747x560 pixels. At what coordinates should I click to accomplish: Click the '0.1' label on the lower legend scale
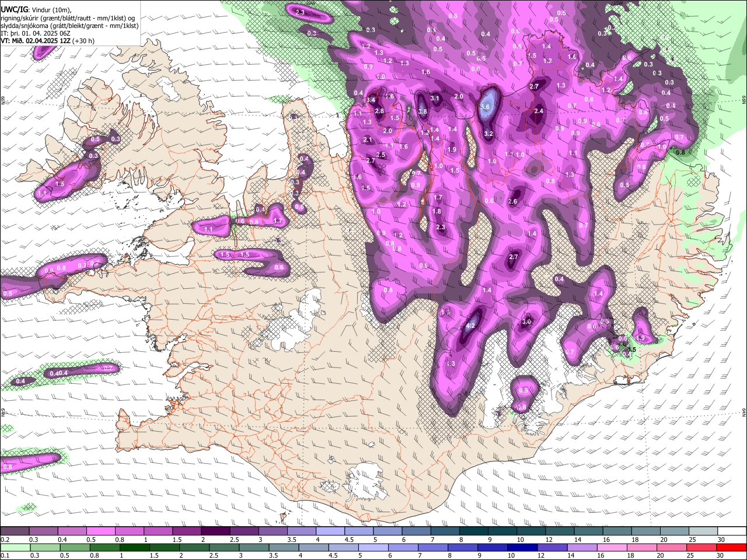5,555
